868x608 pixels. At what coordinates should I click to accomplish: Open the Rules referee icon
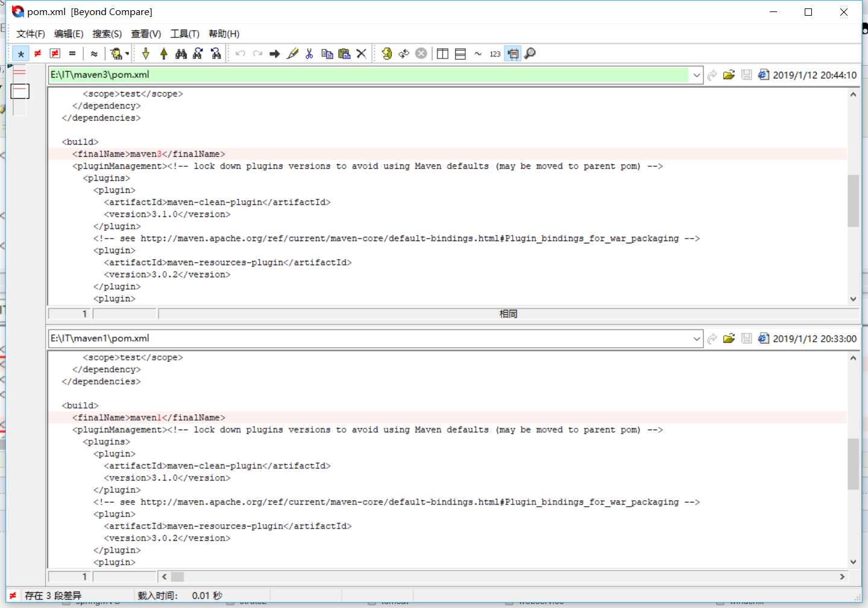[116, 54]
